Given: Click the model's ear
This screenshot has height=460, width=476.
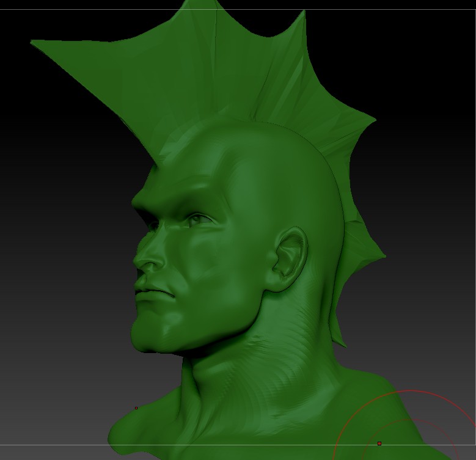Looking at the screenshot, I should point(288,260).
